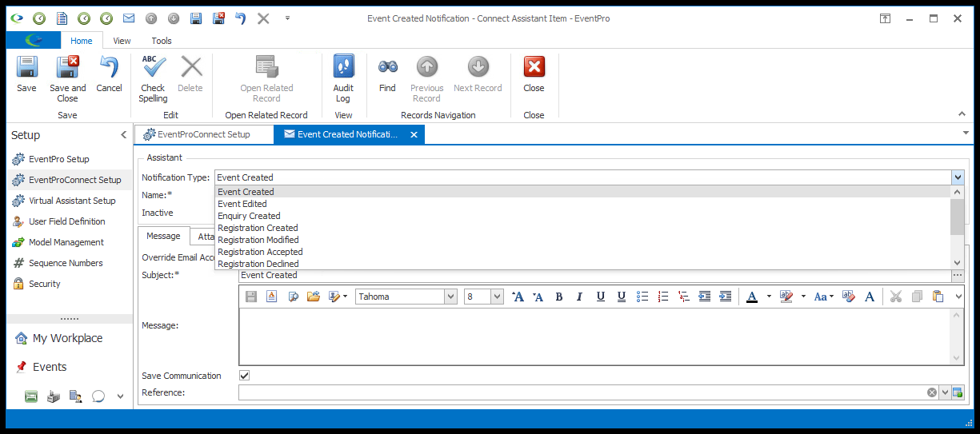Click the document icon in quick access toolbar

coord(62,18)
